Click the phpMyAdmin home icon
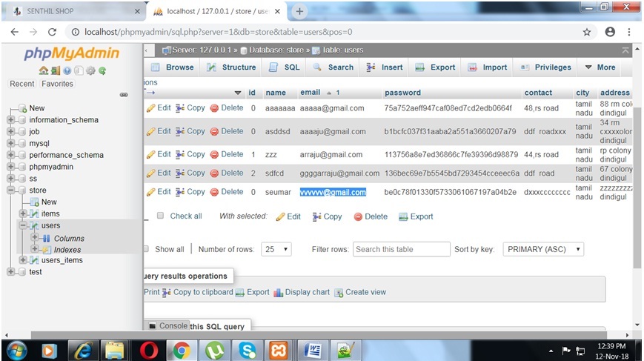 coord(44,70)
